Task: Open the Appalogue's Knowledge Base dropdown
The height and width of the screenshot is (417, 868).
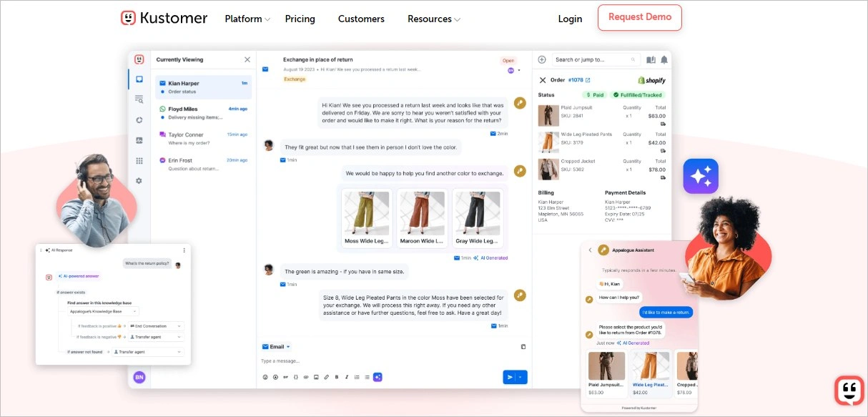Action: (104, 311)
